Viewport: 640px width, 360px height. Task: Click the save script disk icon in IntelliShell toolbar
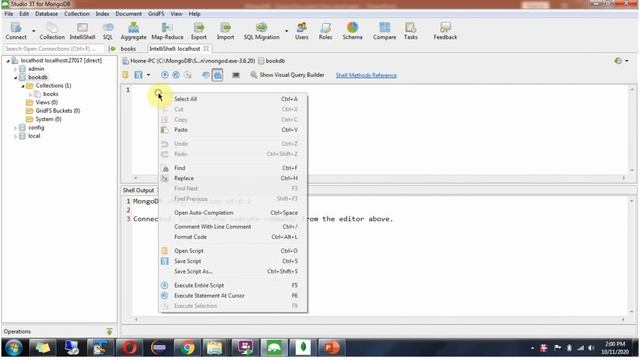coord(139,75)
